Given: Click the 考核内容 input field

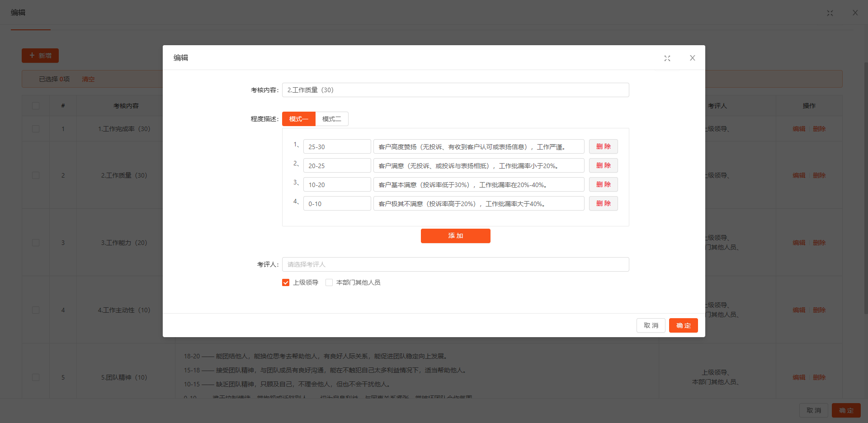Looking at the screenshot, I should (x=455, y=90).
